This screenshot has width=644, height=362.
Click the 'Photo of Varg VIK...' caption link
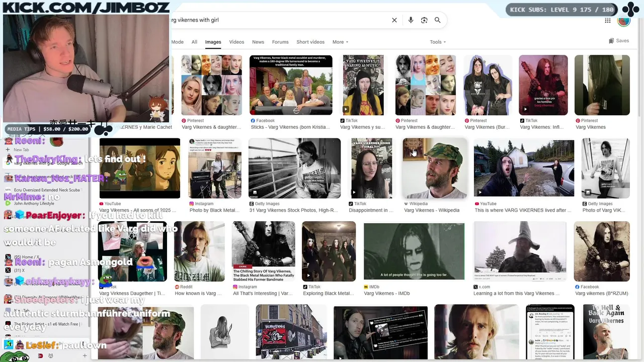(604, 210)
